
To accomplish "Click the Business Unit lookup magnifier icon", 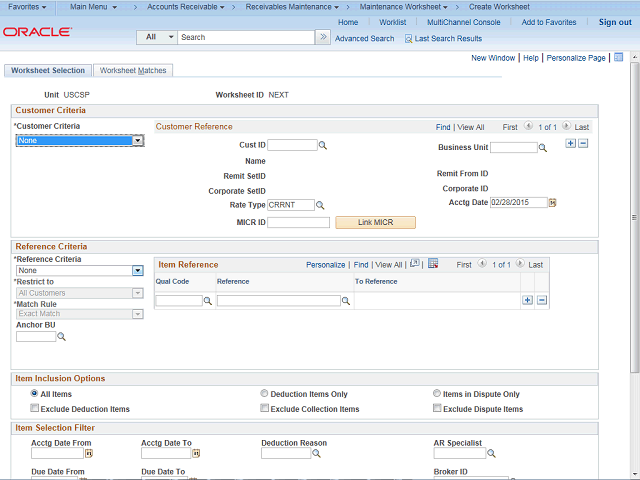I will click(543, 148).
